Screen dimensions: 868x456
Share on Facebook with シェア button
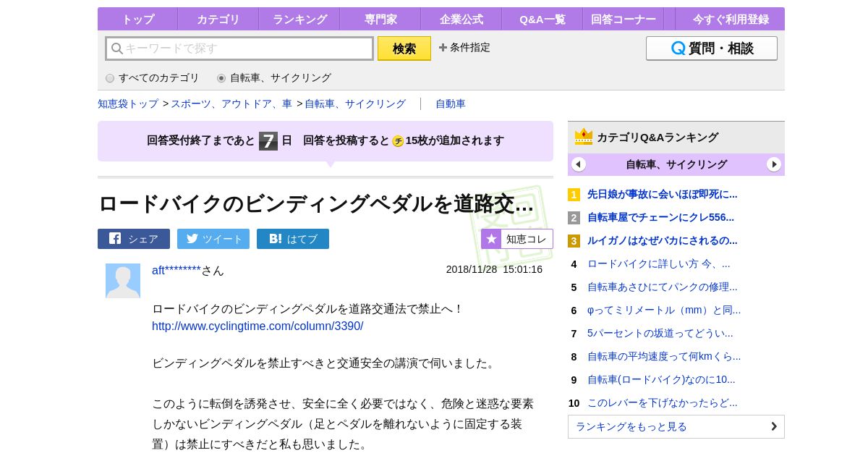point(134,239)
